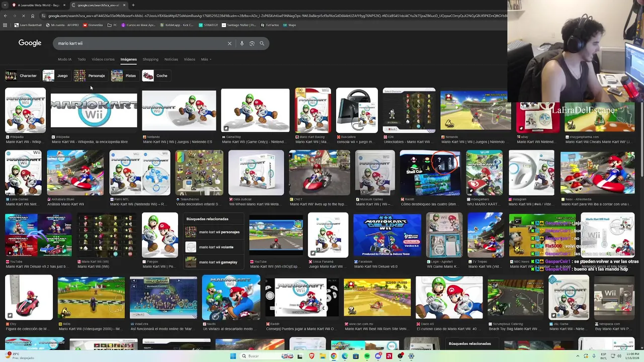
Task: Stop page loading with X button
Action: click(23, 16)
